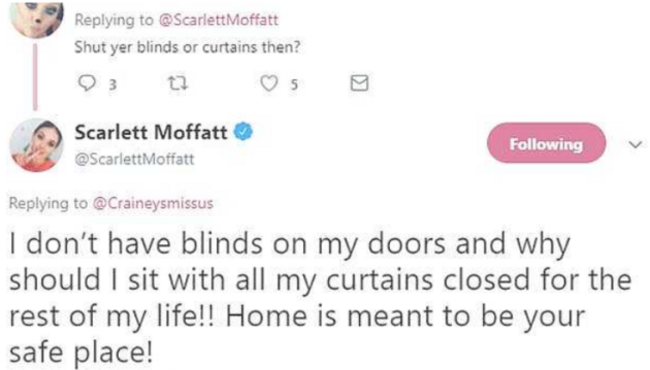This screenshot has width=650, height=370.
Task: Retweet the 'Shut yer blinds' reply
Action: coord(177,83)
